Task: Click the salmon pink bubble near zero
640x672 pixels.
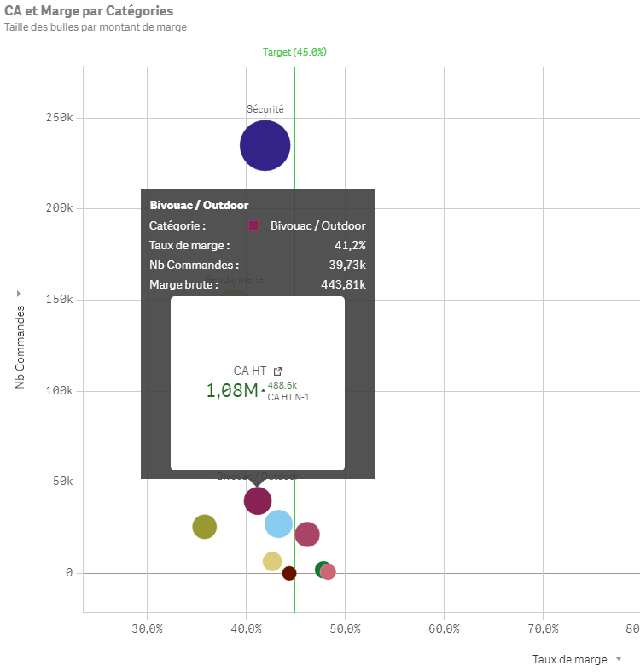Action: pos(328,572)
